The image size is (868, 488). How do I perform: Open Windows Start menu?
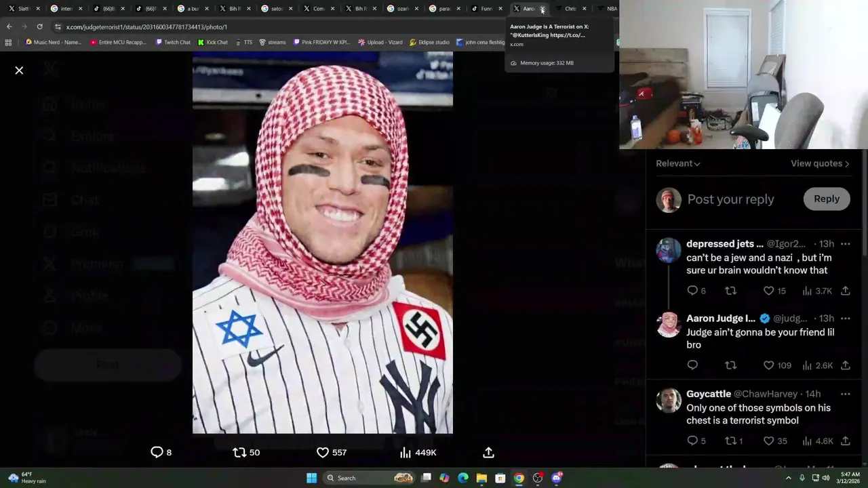click(x=311, y=478)
